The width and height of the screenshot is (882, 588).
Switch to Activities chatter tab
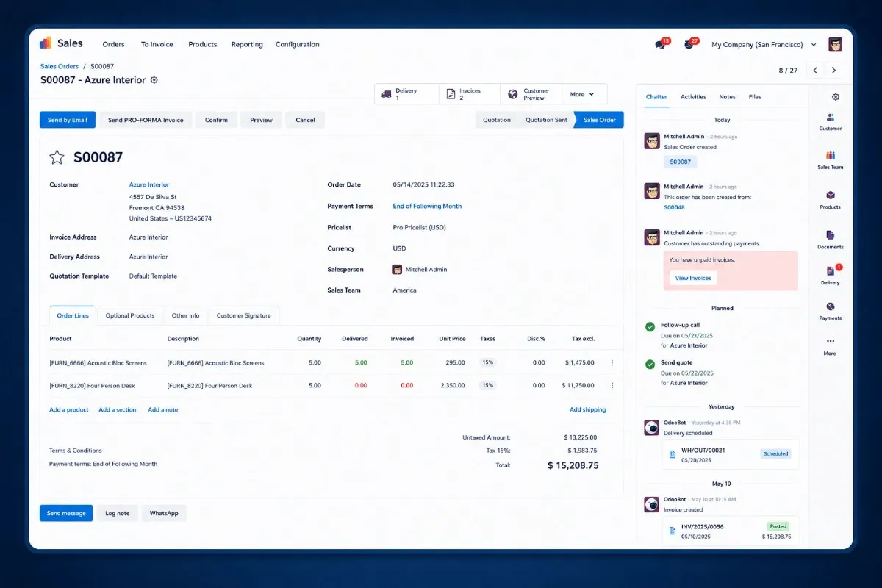(693, 97)
